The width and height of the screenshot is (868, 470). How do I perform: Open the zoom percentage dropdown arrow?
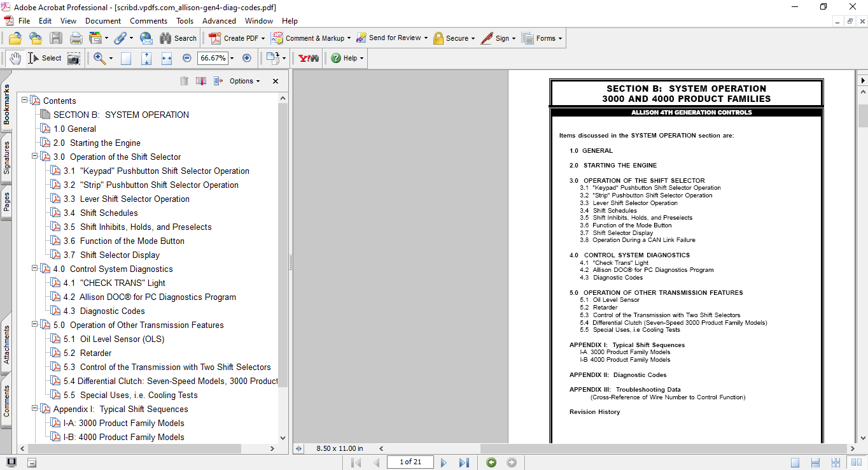click(x=232, y=58)
